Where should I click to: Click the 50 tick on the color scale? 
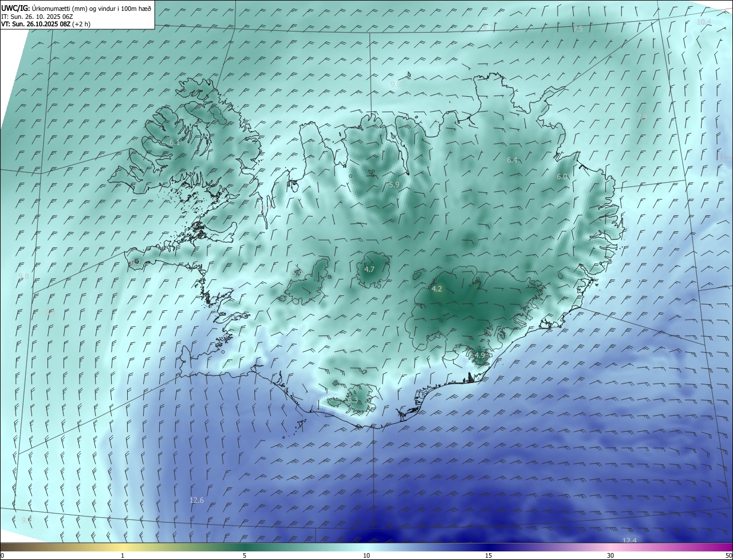(728, 555)
